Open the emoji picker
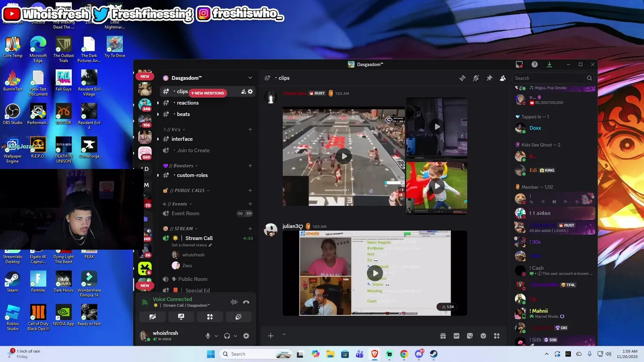Screen dimensions: 644x362 pos(484,336)
